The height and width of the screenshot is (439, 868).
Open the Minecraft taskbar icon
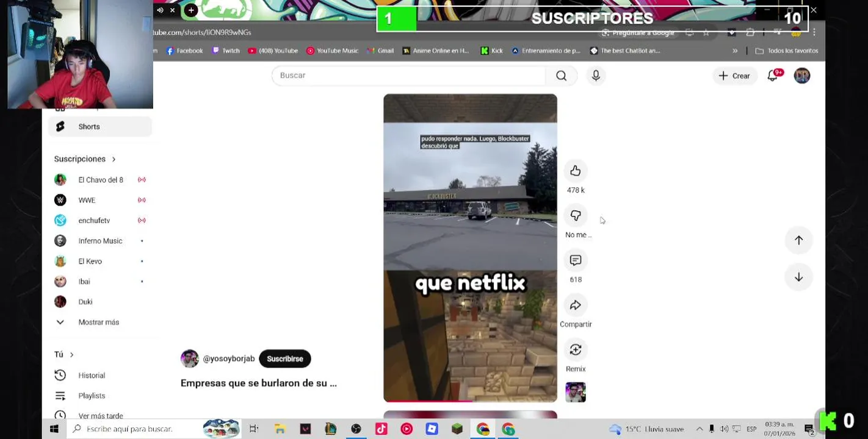coord(457,429)
